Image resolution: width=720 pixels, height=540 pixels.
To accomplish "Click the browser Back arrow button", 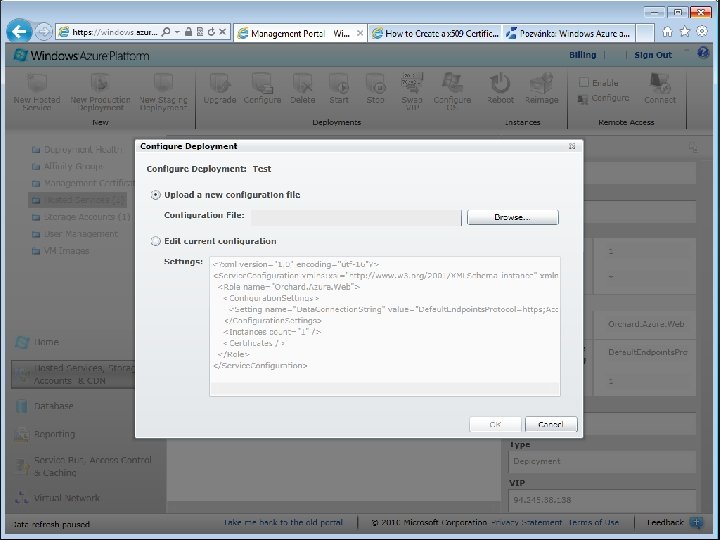I will click(19, 32).
